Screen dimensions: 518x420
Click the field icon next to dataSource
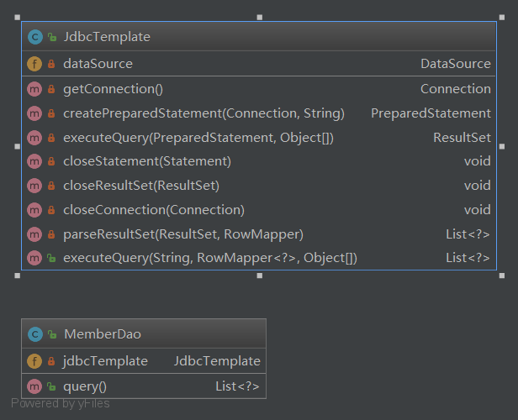click(34, 64)
